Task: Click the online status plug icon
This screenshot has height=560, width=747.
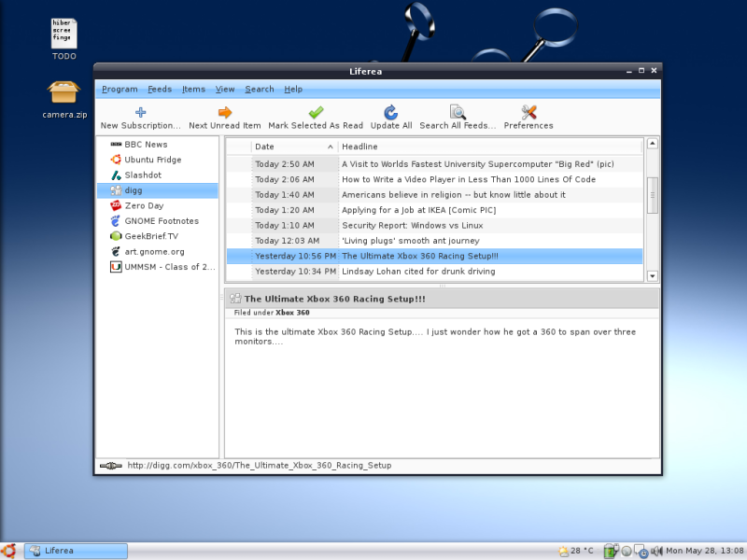Action: pyautogui.click(x=111, y=466)
